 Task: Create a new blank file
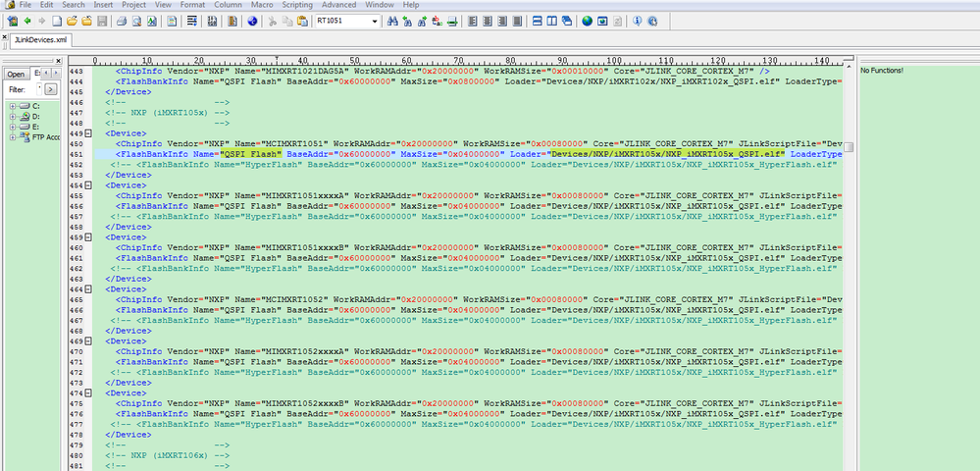pos(57,22)
